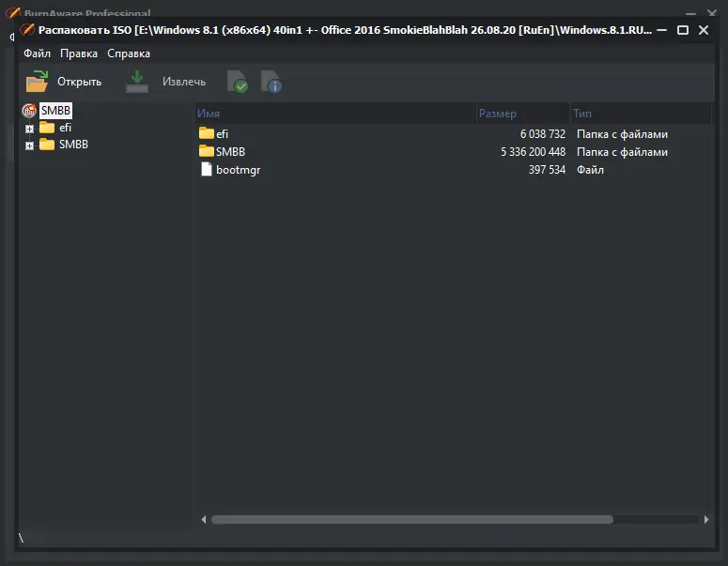Click the horizontal scrollbar thumb
Image resolution: width=728 pixels, height=566 pixels.
412,520
